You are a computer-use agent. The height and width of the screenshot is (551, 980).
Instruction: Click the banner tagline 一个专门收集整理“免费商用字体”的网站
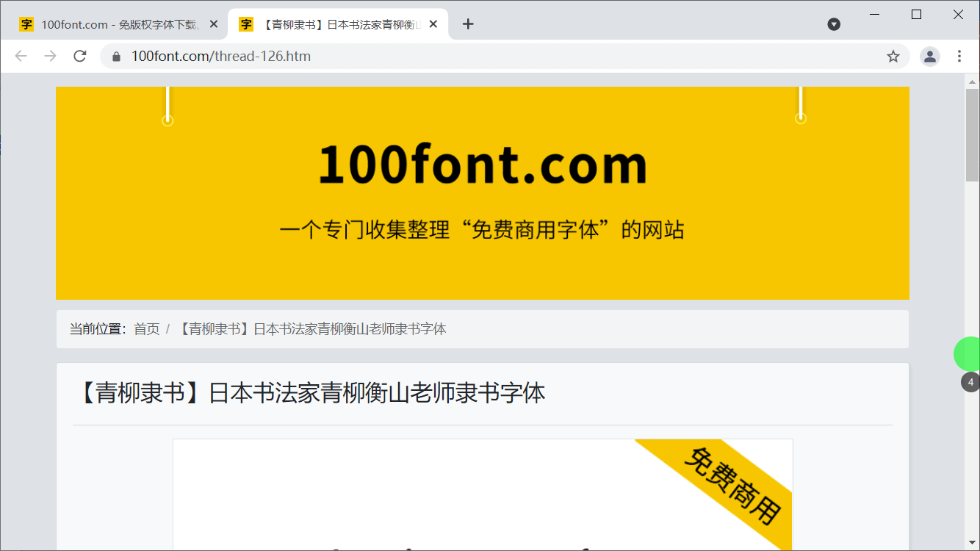tap(482, 230)
